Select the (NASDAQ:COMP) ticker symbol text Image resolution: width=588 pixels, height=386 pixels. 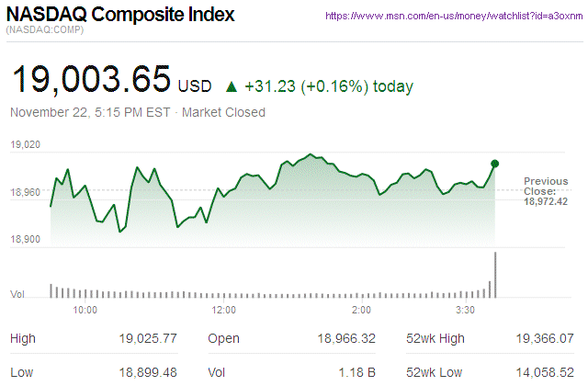point(43,31)
